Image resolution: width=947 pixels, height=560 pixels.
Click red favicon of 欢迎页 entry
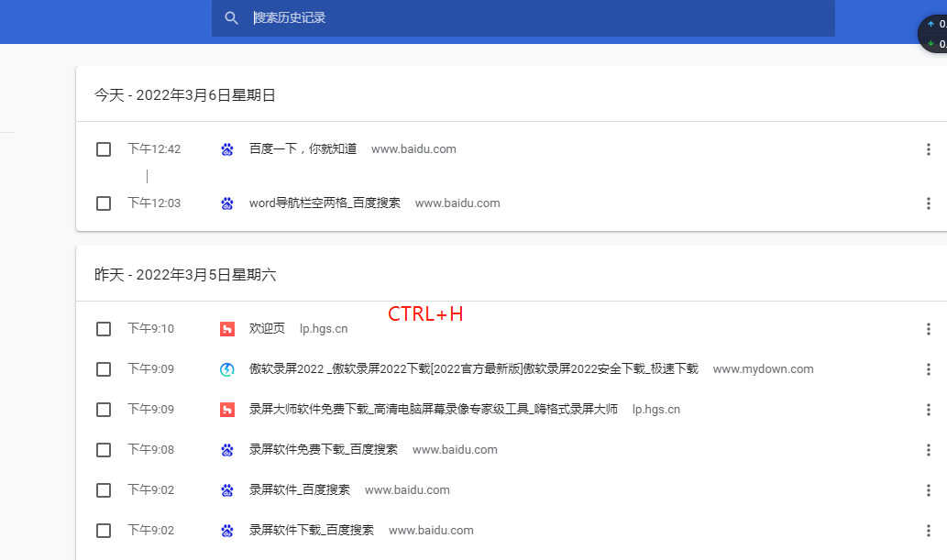227,329
